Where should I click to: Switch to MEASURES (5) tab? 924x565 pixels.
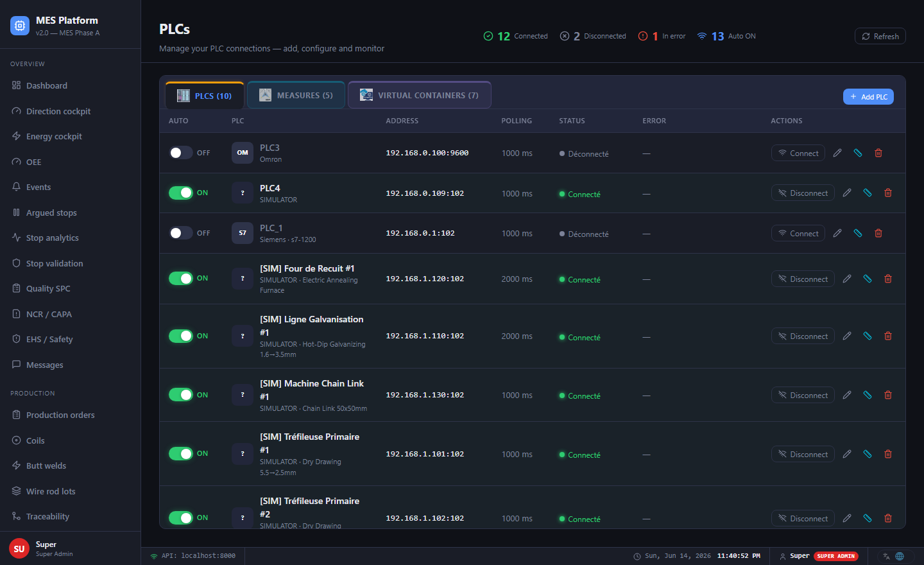click(296, 95)
